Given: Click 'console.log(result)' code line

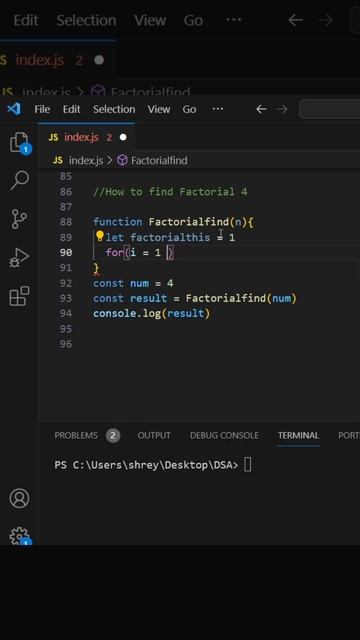Looking at the screenshot, I should click(151, 313).
